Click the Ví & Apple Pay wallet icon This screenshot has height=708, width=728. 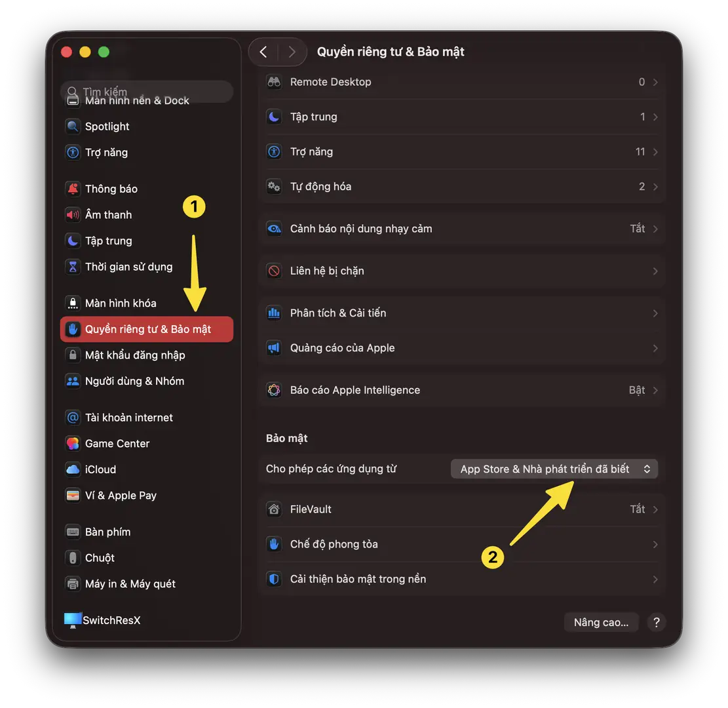pyautogui.click(x=73, y=495)
